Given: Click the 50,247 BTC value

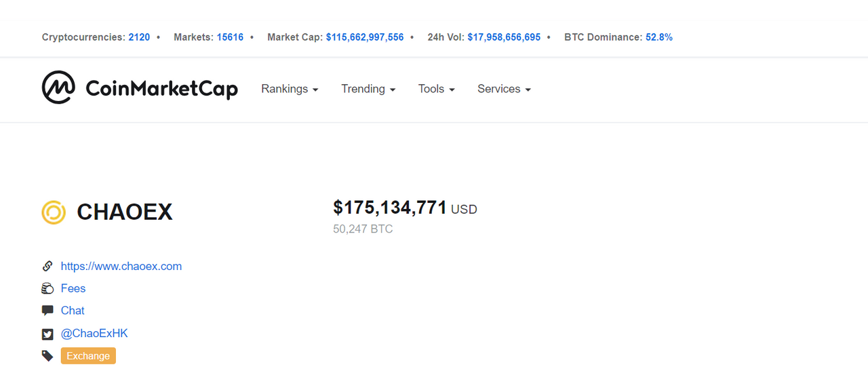Looking at the screenshot, I should [363, 229].
